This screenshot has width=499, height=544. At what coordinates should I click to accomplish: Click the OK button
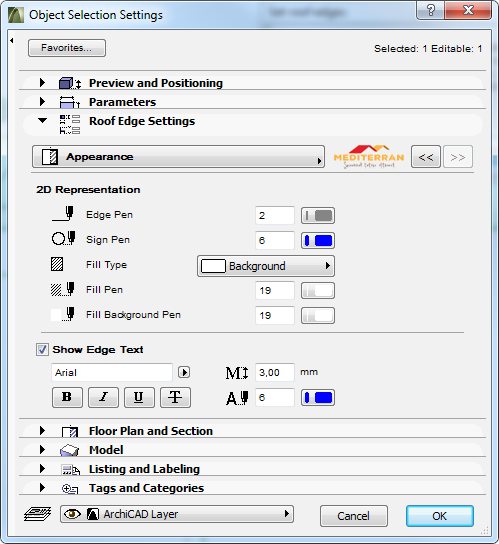440,516
